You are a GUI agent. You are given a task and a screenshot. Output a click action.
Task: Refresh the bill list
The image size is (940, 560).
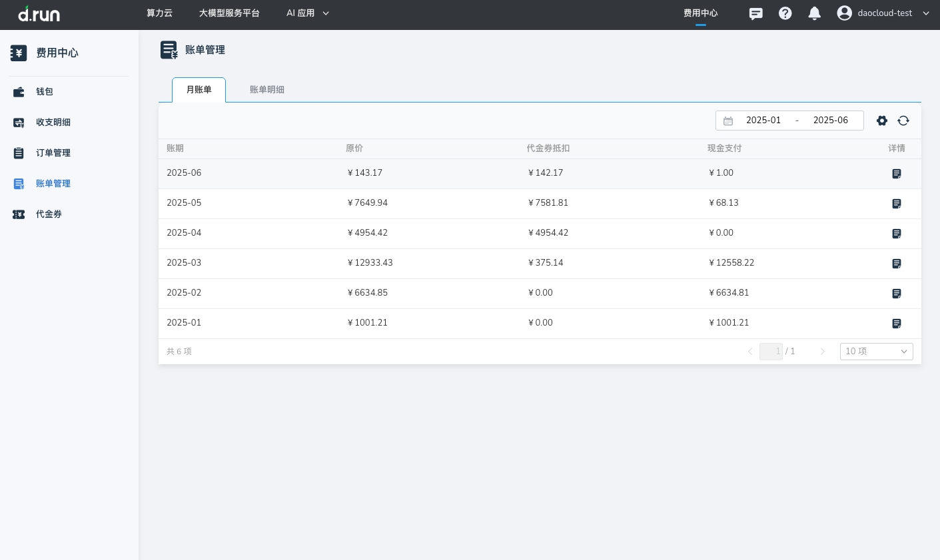pyautogui.click(x=903, y=121)
